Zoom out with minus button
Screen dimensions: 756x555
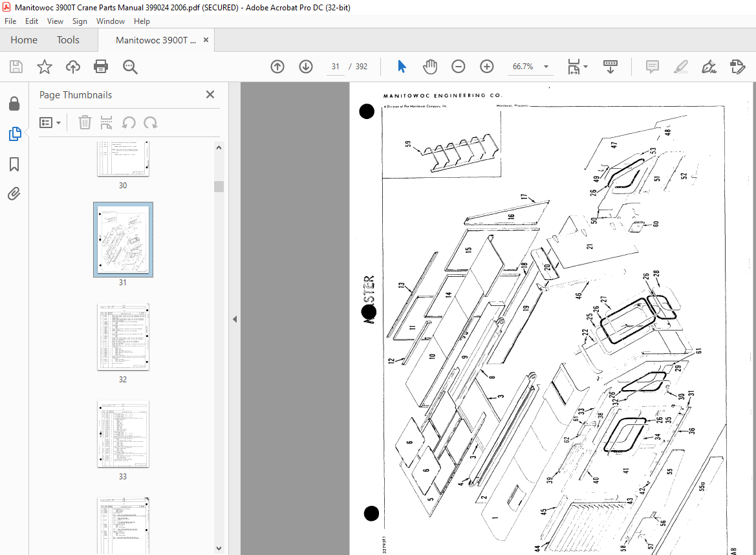(x=458, y=67)
